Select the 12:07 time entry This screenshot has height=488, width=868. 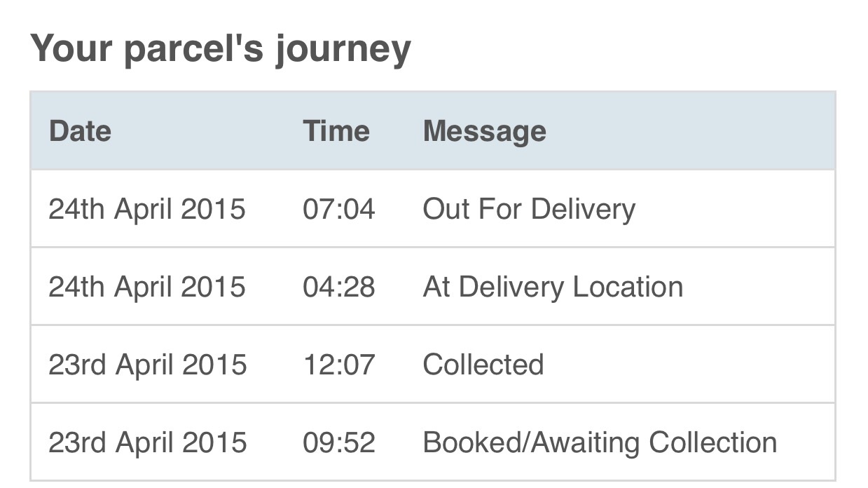tap(339, 365)
